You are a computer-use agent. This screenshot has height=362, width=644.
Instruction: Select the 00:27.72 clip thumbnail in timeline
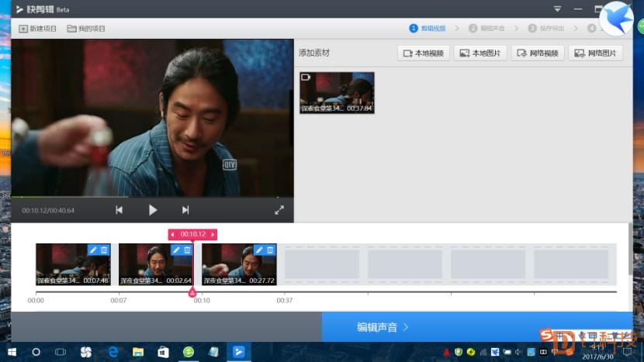(239, 264)
